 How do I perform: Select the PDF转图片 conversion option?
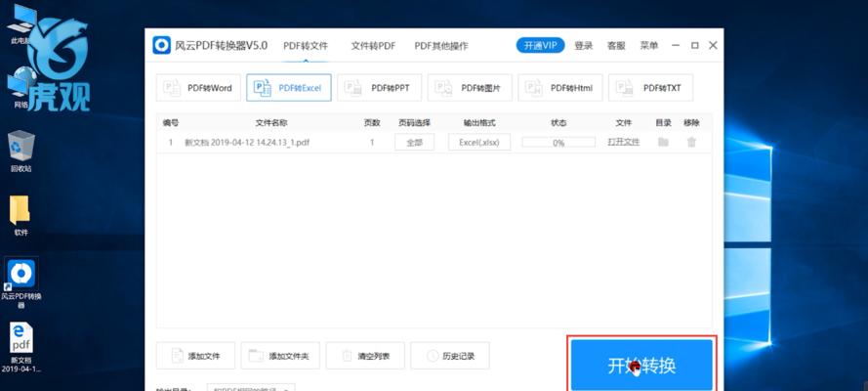(470, 88)
